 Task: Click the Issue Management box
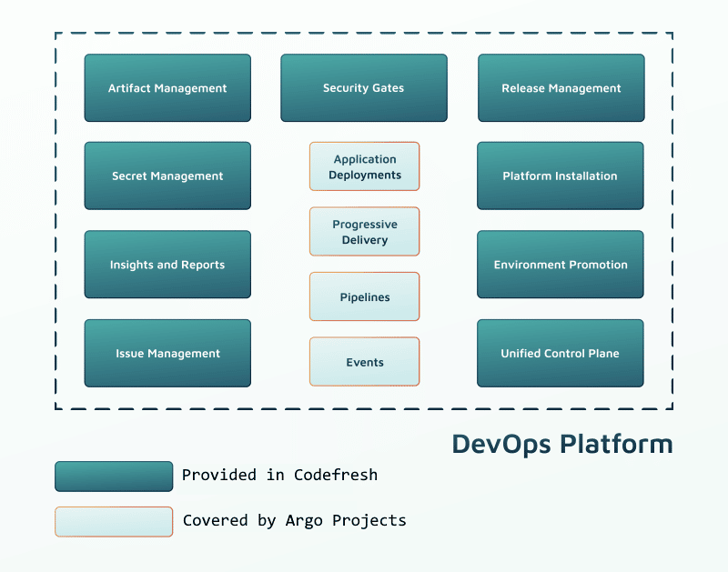(x=167, y=353)
